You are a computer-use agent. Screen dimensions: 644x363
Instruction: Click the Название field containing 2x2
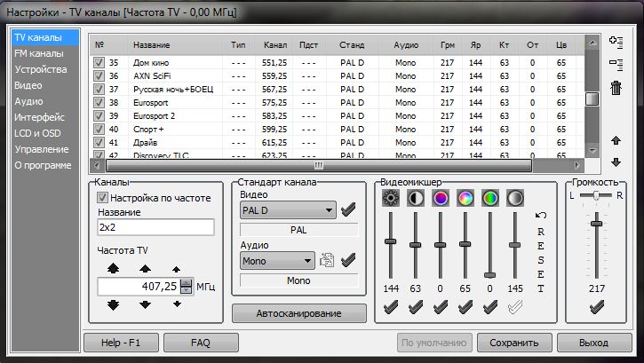pyautogui.click(x=155, y=227)
